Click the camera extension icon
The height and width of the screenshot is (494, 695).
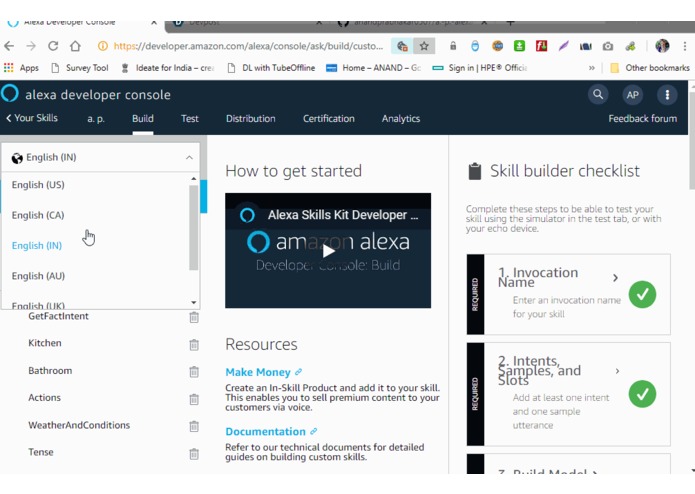coord(608,46)
